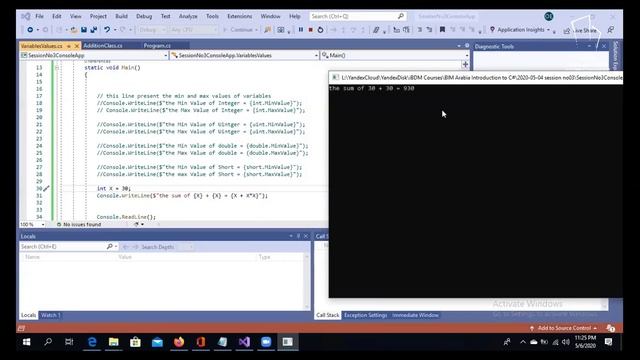Close the VariablesValues.cs tab
This screenshot has width=640, height=360.
(77, 46)
